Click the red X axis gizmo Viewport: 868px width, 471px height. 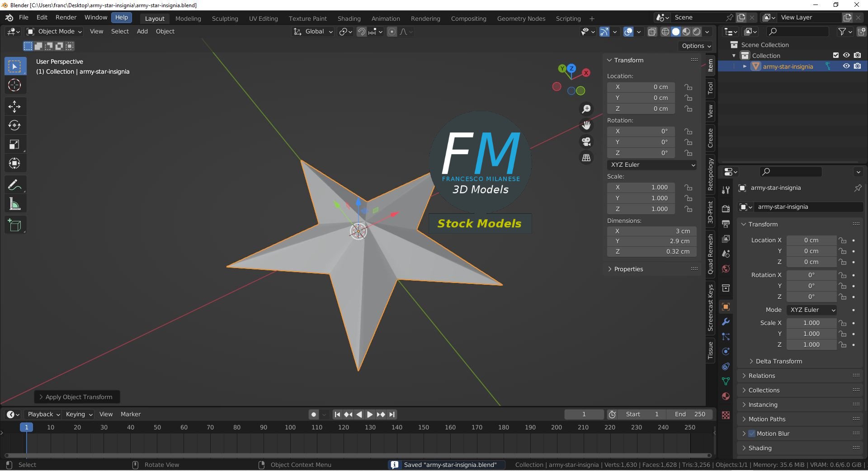586,72
